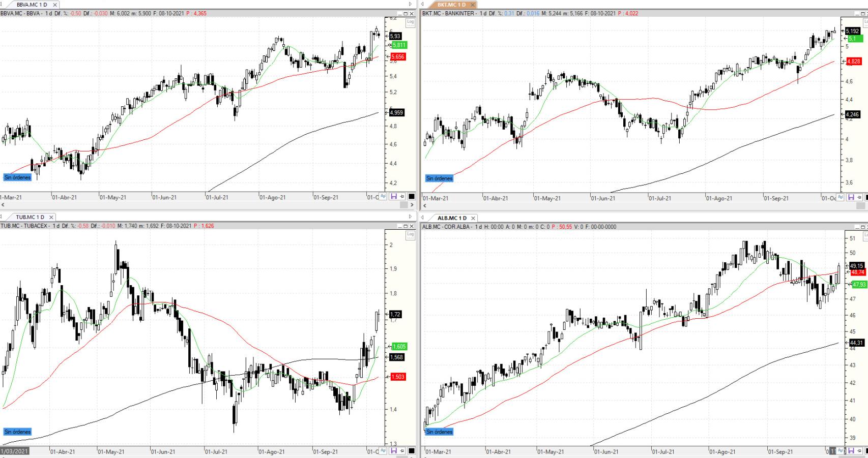
Task: Select the BBVA.MC 1 D tab
Action: [x=32, y=5]
